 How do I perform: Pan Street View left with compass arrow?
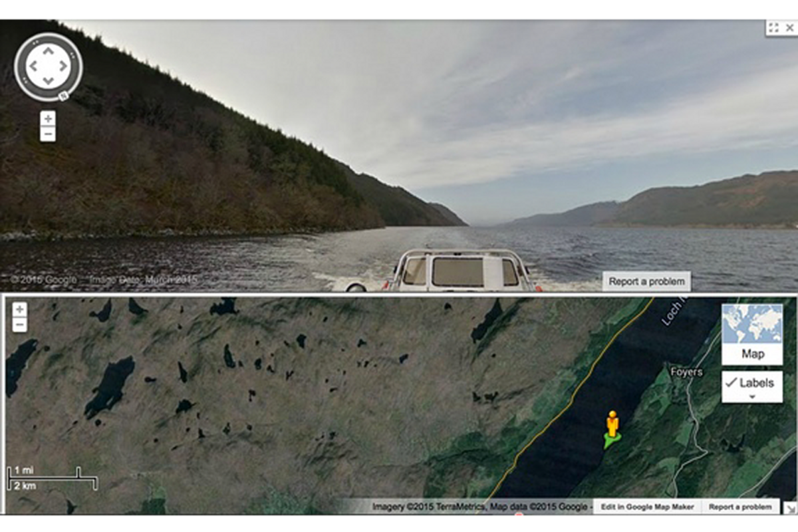[32, 66]
